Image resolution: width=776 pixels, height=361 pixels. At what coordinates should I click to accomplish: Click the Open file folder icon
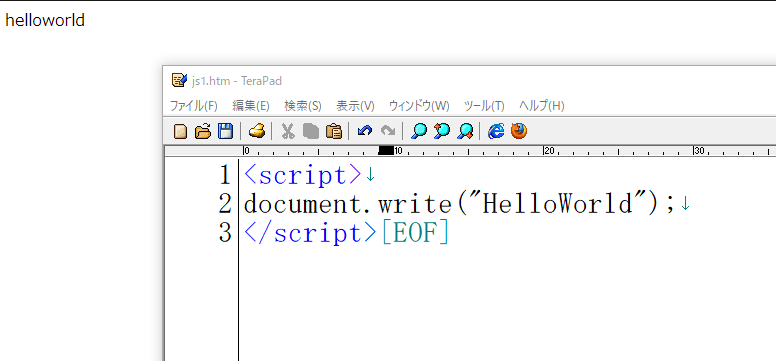tap(202, 131)
